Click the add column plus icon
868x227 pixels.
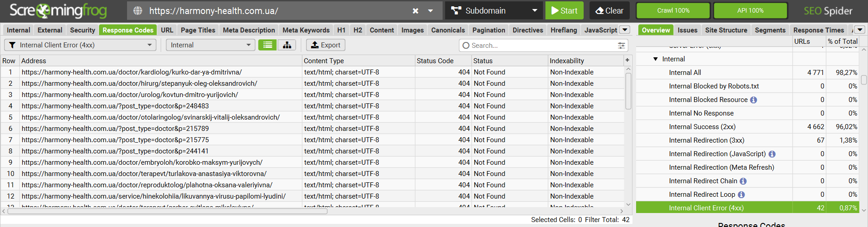click(x=627, y=60)
